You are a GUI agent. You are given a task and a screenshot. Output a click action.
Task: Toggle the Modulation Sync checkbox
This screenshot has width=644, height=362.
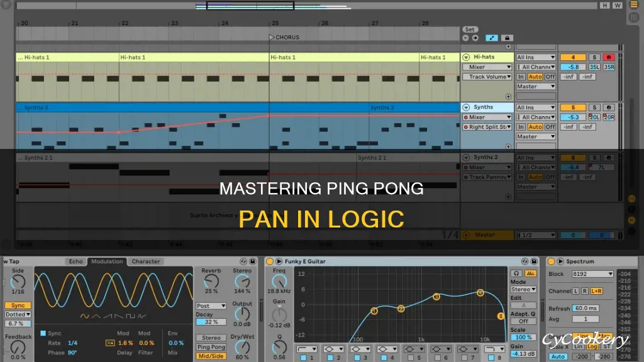click(43, 333)
